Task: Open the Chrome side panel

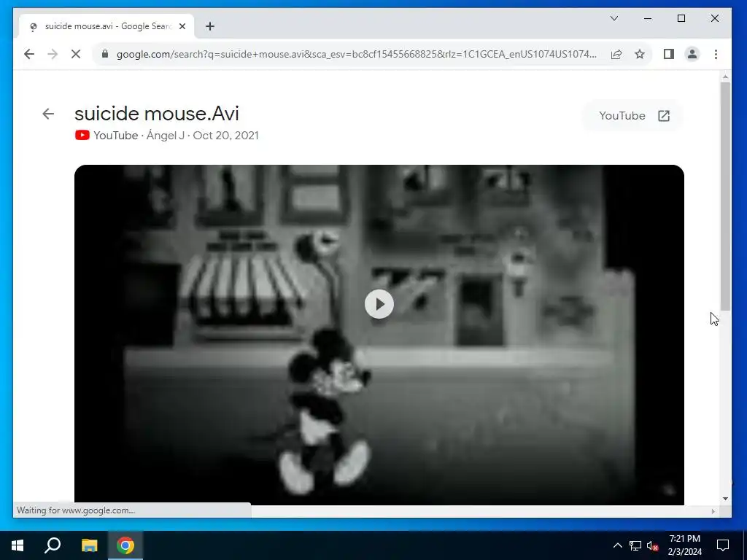Action: (x=669, y=54)
